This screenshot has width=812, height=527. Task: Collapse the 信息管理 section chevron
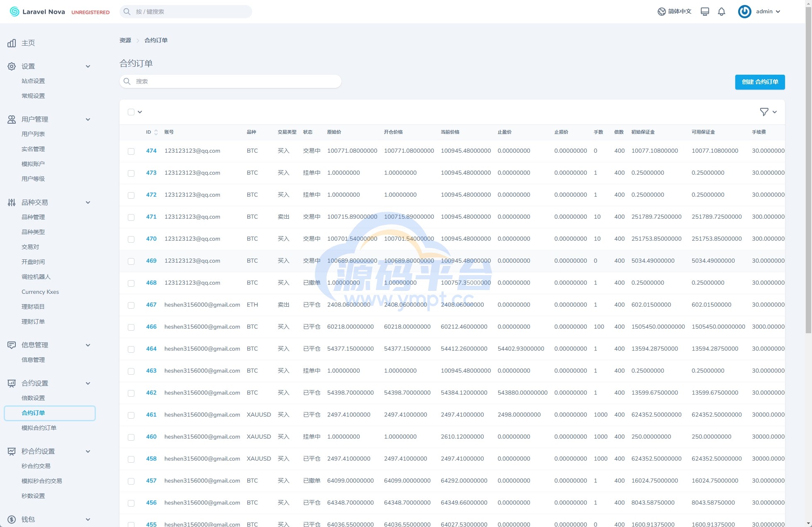[x=88, y=345]
